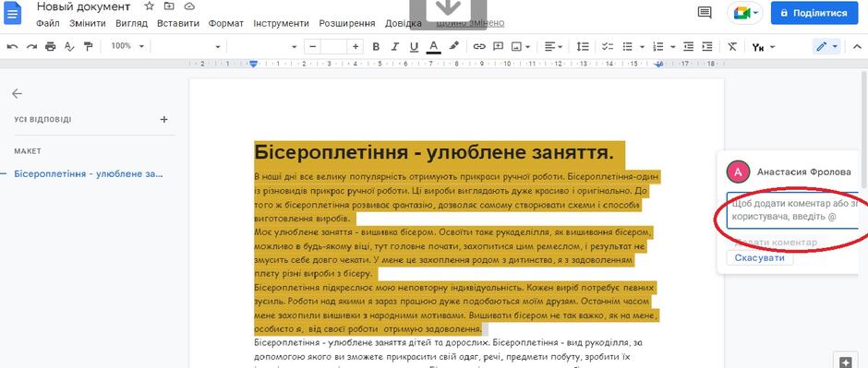Decrease font size with minus button

pos(313,47)
